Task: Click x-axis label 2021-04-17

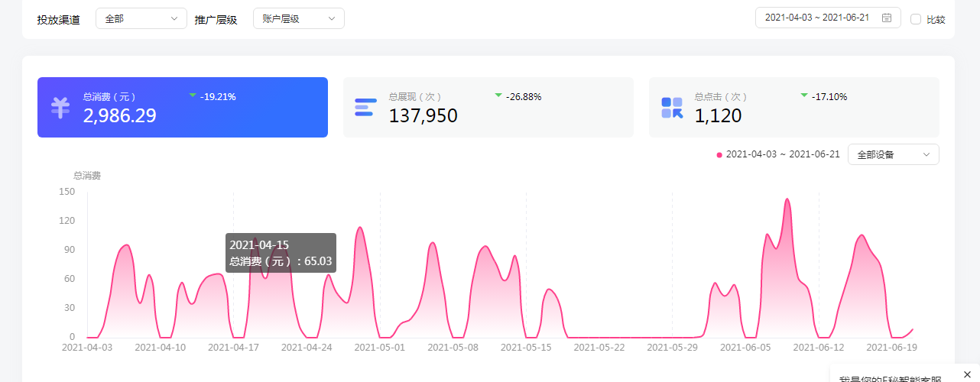Action: pos(233,347)
